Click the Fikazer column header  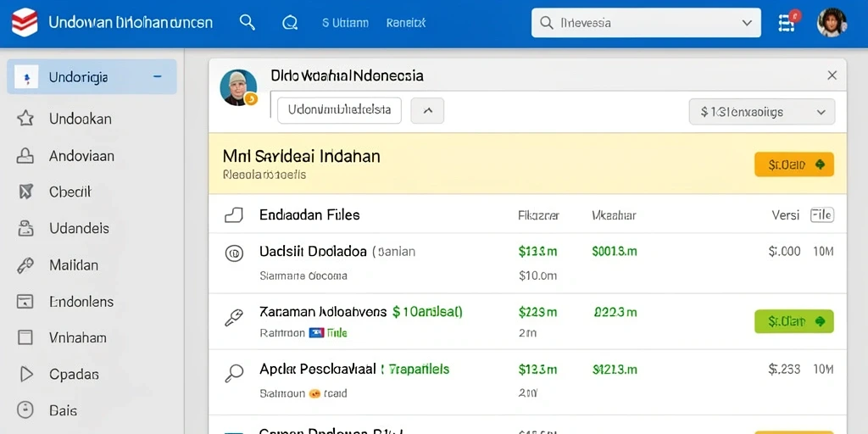[538, 215]
